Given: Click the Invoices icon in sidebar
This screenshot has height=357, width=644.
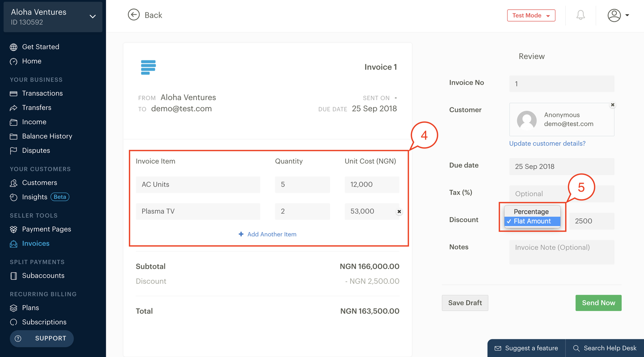Looking at the screenshot, I should click(x=14, y=244).
